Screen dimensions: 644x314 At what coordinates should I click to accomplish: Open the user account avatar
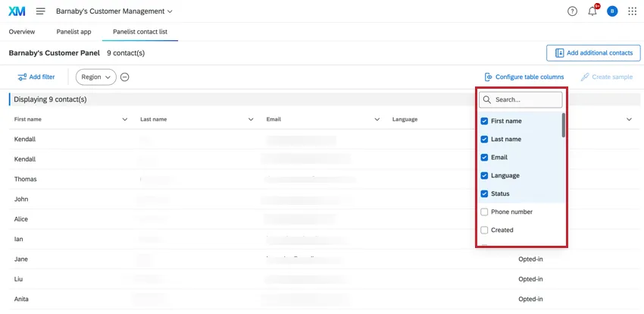tap(612, 11)
